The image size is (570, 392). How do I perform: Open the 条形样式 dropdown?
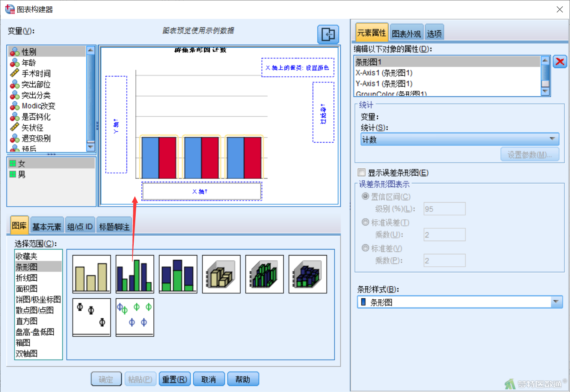point(460,302)
